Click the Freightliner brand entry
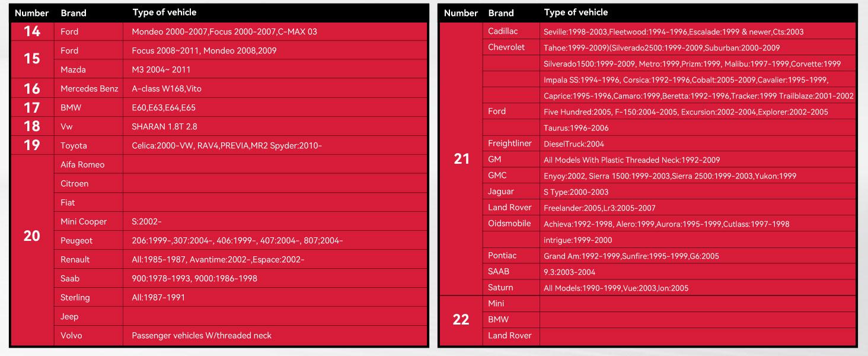 pos(510,144)
